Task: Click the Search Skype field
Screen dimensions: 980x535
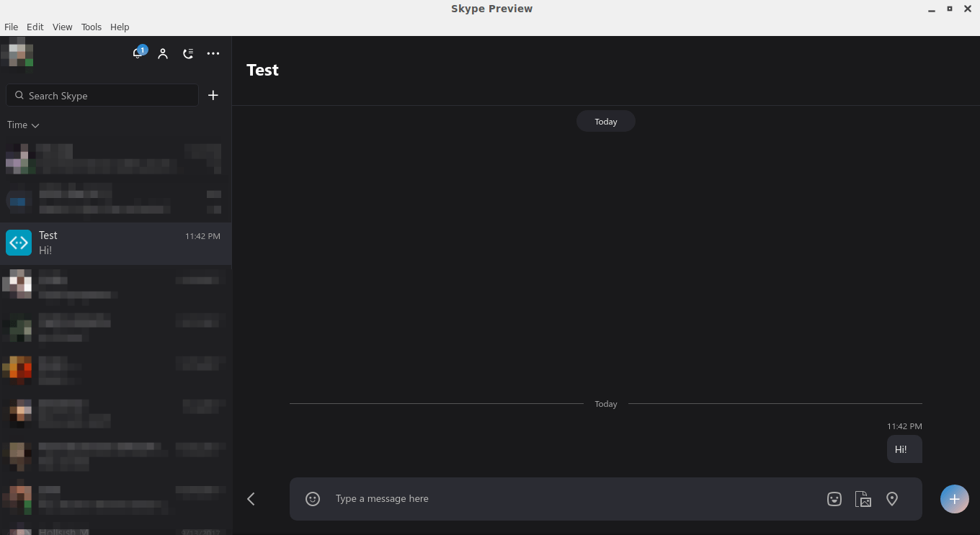Action: (102, 95)
